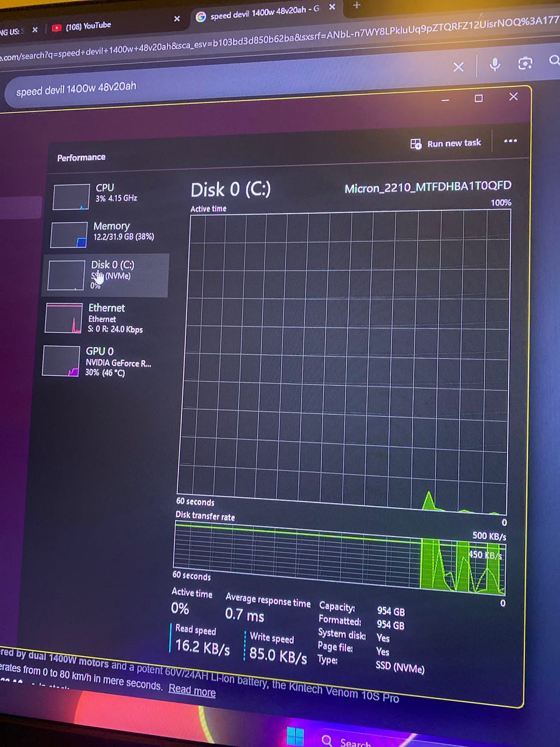
Task: Click Run new task button
Action: point(446,143)
